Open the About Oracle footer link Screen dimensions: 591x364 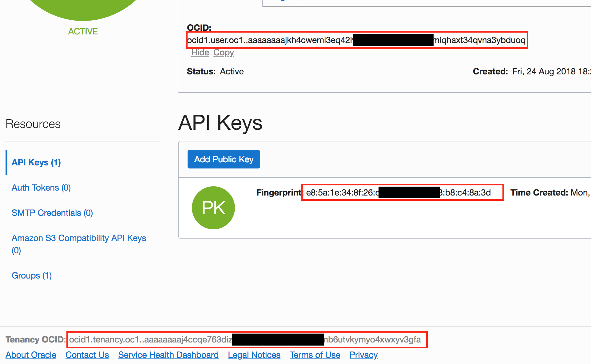[31, 355]
